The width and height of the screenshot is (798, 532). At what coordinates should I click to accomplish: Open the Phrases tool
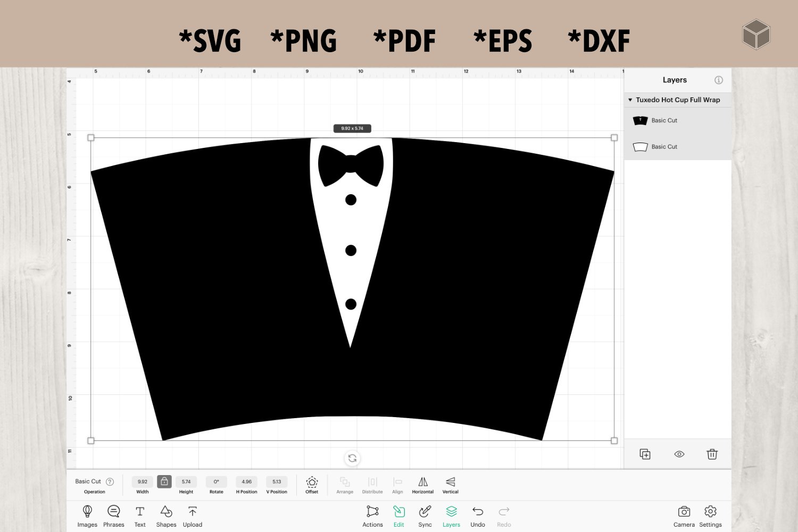click(113, 516)
